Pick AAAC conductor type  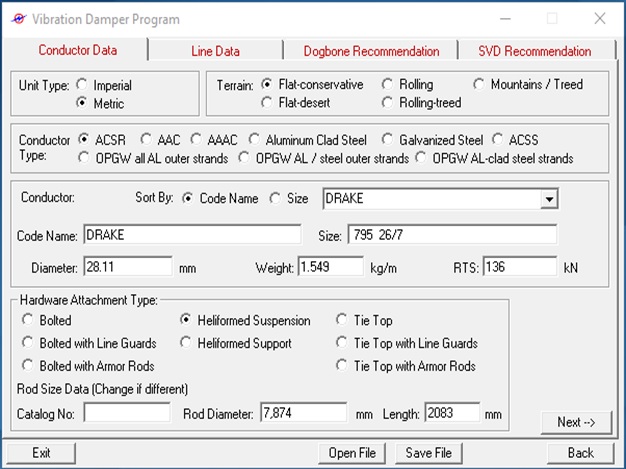pyautogui.click(x=196, y=140)
